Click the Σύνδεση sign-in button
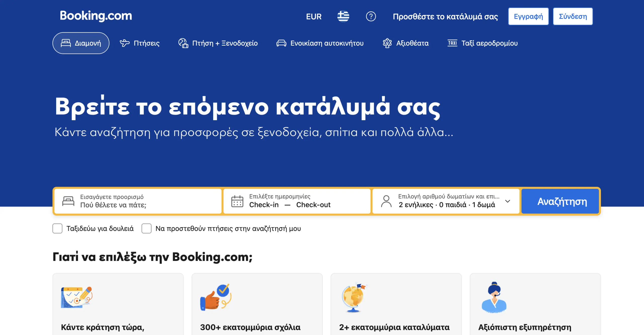 click(573, 16)
